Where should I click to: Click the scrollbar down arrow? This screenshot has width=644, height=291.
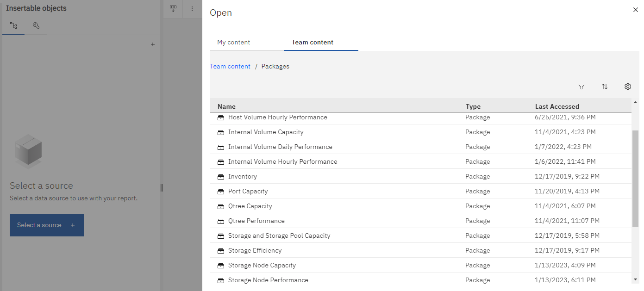point(635,279)
